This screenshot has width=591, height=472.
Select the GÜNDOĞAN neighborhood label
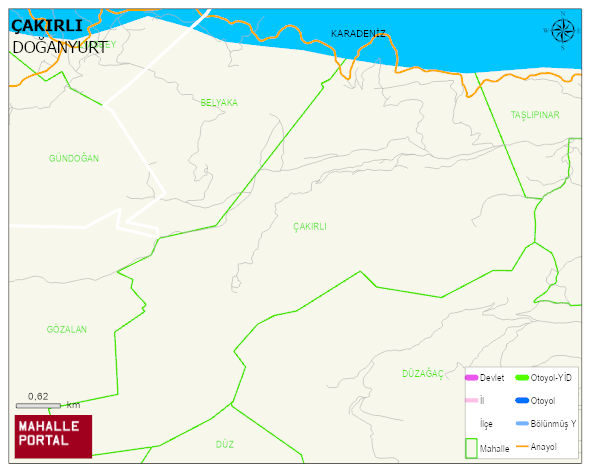coord(74,158)
